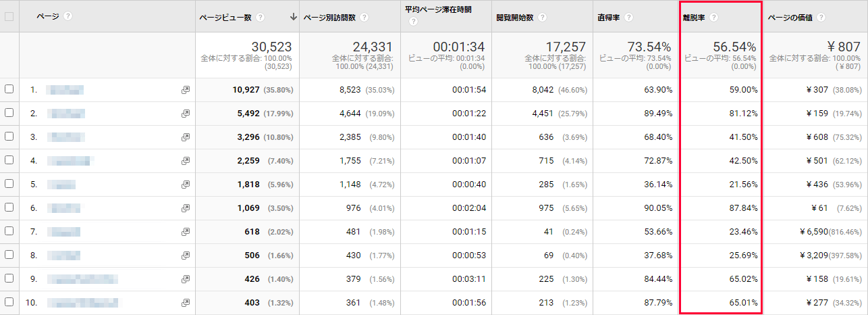Open the help icon next to 閲覧開始数 header
Viewport: 868px width, 315px height.
click(x=543, y=18)
